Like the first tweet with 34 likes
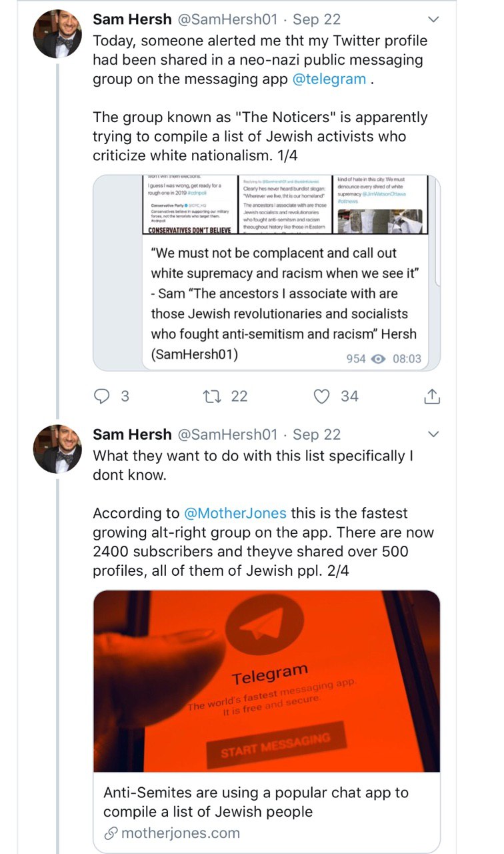Viewport: 504px width, 854px height. [x=322, y=396]
